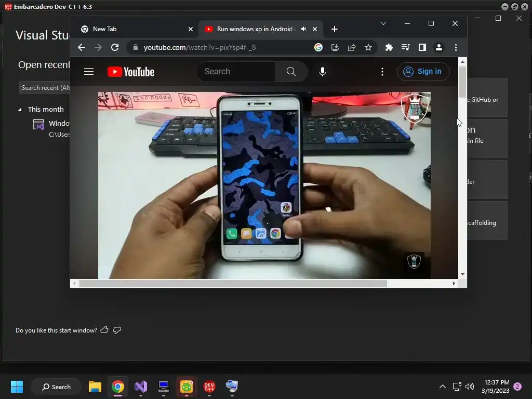Open the Windows Start menu
Screen dimensions: 532x399
click(17, 387)
